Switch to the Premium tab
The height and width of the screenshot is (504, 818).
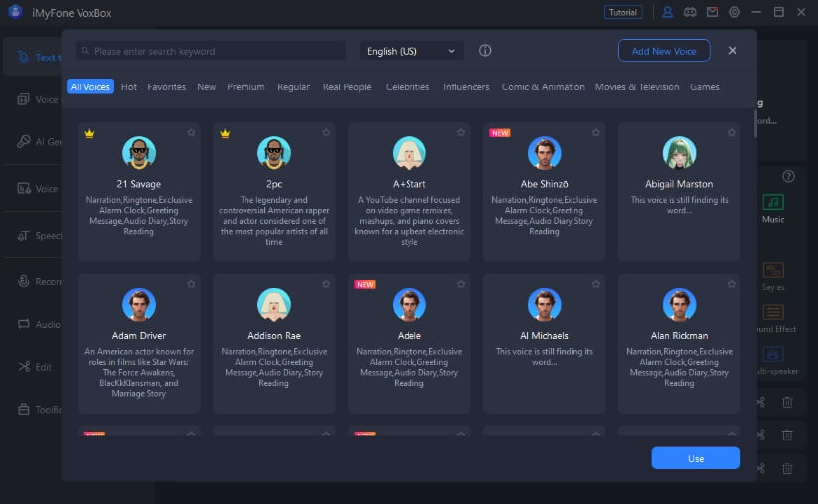(x=245, y=87)
